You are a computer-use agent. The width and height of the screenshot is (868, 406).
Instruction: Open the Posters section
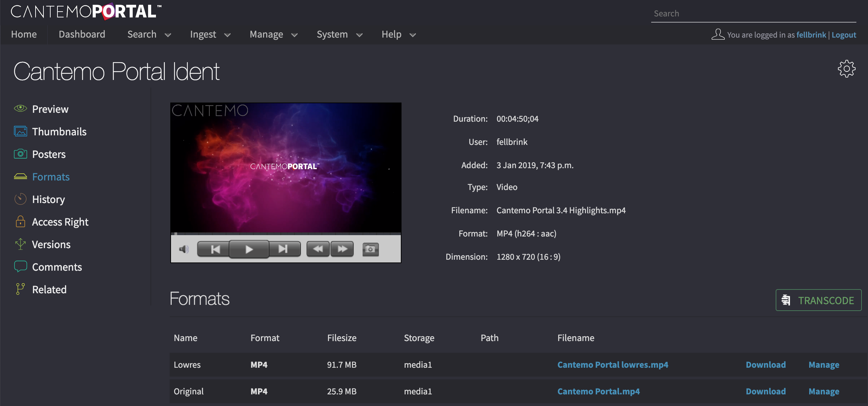click(x=49, y=154)
